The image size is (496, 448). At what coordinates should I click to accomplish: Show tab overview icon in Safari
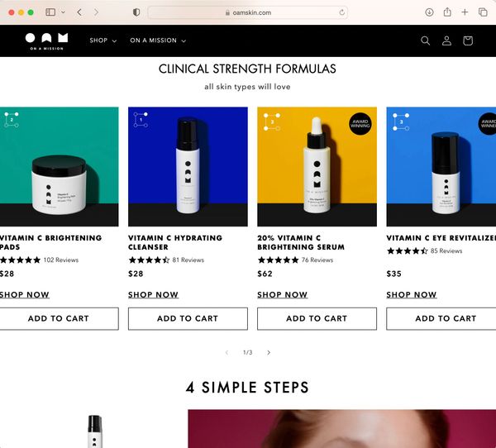coord(483,12)
